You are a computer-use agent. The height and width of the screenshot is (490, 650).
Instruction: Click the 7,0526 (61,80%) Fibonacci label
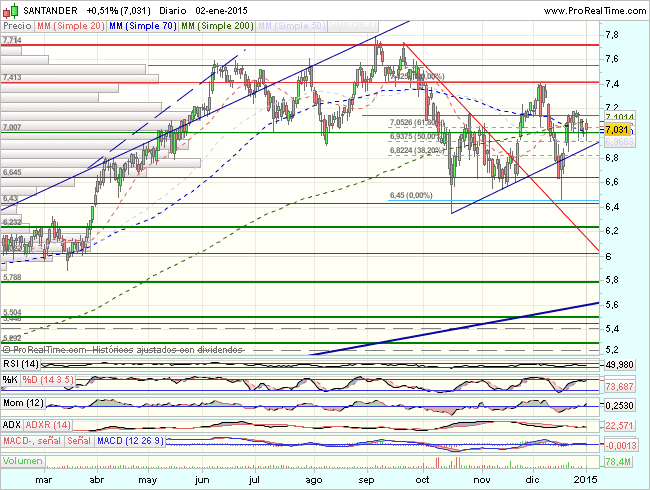[415, 122]
